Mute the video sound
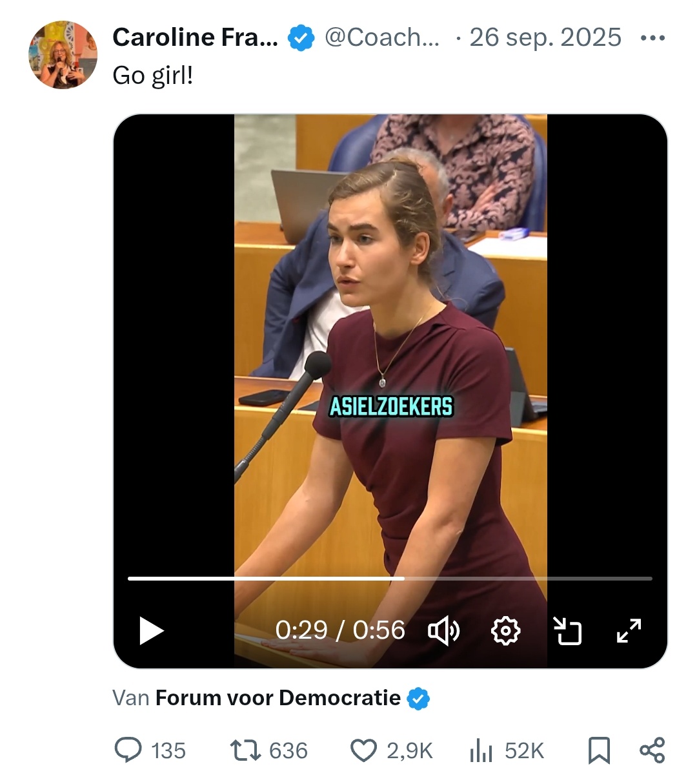Screen dimensions: 697x784 pyautogui.click(x=443, y=630)
